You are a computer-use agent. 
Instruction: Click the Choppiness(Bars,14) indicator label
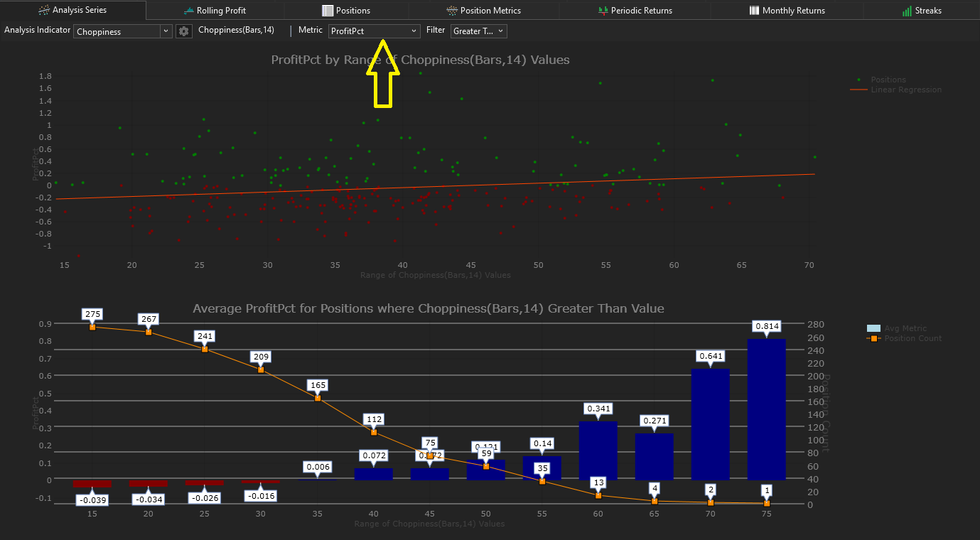pos(236,31)
